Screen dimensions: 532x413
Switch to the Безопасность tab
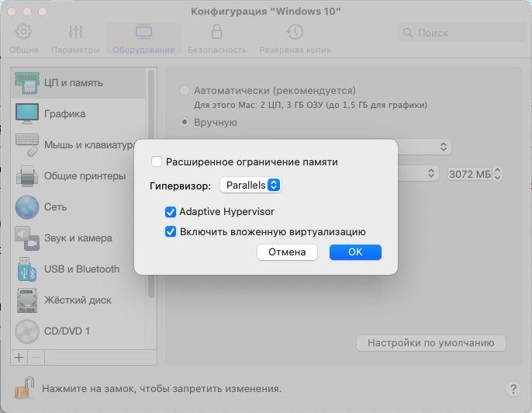point(216,40)
